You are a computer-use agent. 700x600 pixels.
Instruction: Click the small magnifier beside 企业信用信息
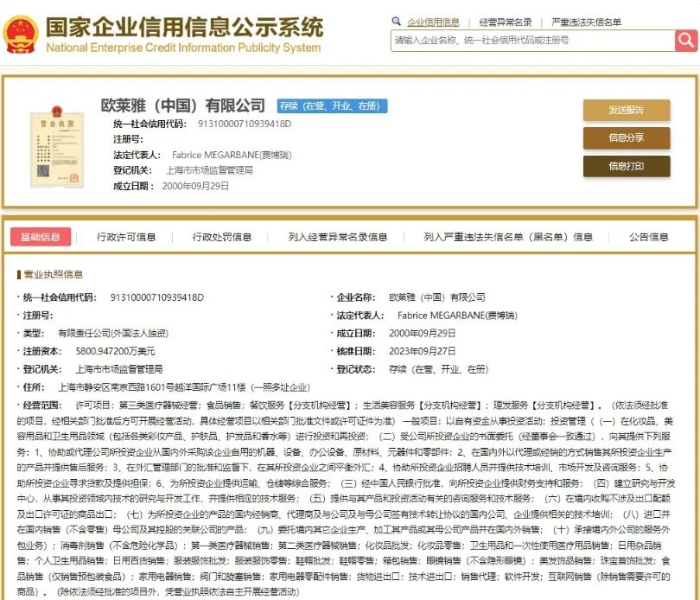[396, 21]
